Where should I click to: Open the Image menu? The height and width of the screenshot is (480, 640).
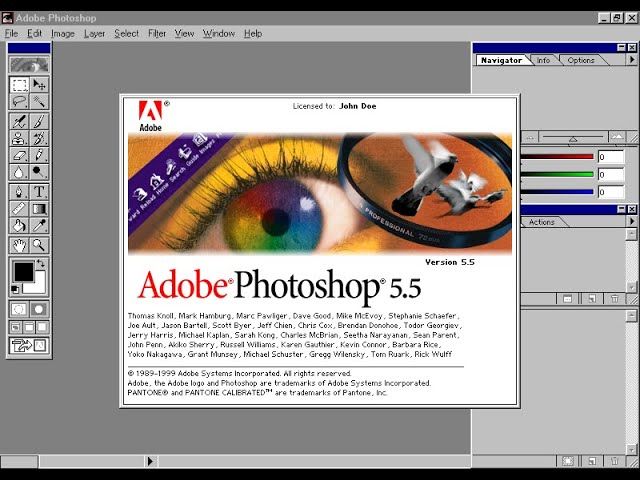tap(62, 33)
